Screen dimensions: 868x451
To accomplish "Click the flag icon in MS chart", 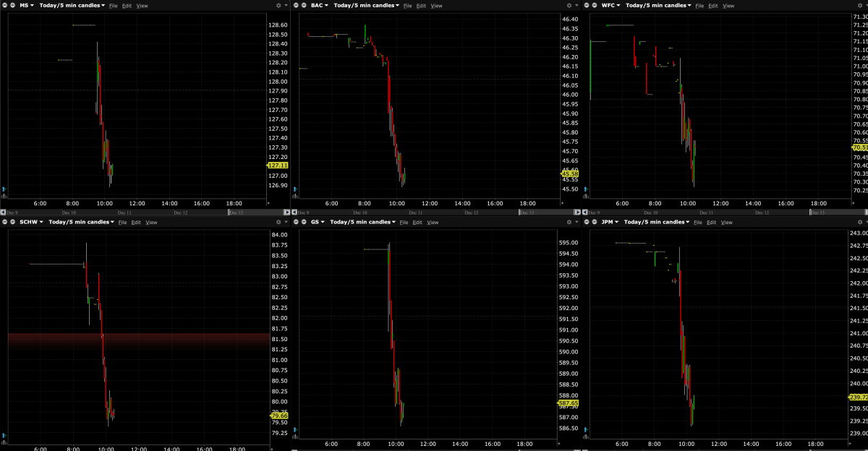I will 4,189.
